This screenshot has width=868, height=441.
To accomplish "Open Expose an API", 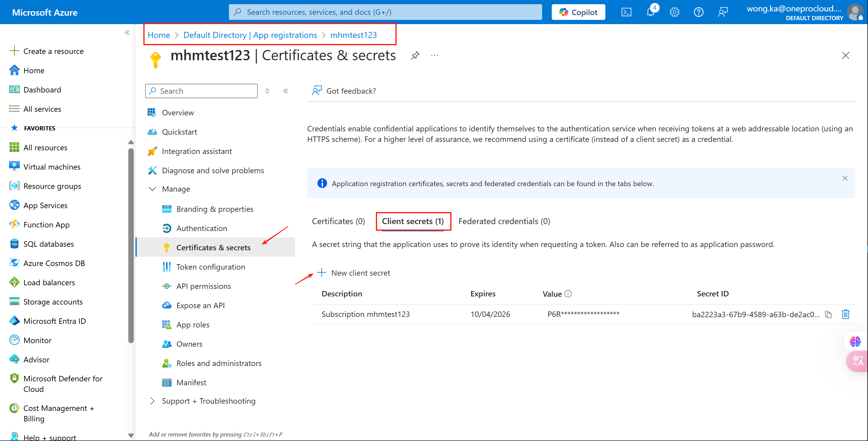I will pos(193,305).
